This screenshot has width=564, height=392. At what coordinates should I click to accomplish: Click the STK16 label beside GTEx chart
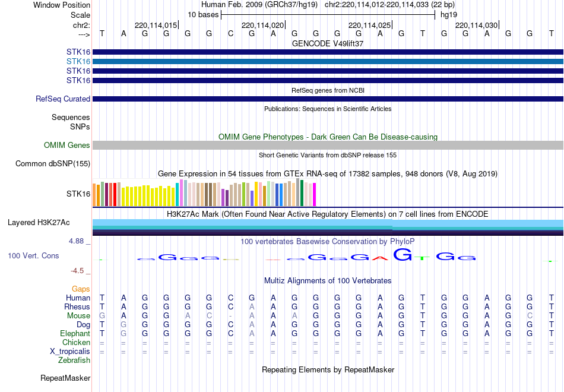(x=78, y=194)
